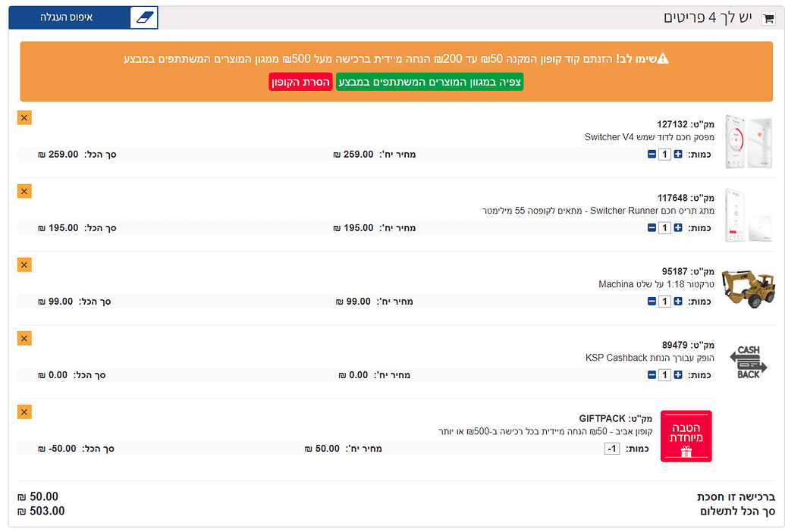Viewport: 785px width, 532px height.
Task: Click the red הטבה מיוחדת gift badge
Action: tap(686, 436)
